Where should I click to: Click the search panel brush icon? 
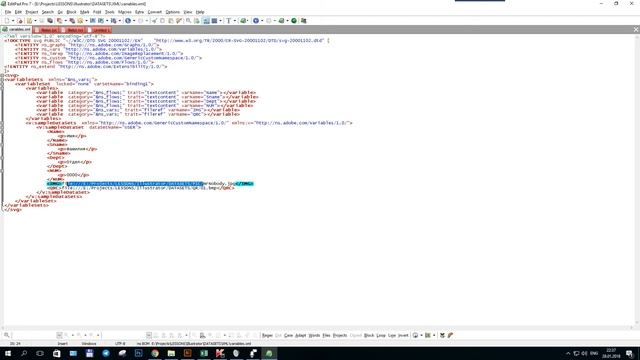point(450,336)
